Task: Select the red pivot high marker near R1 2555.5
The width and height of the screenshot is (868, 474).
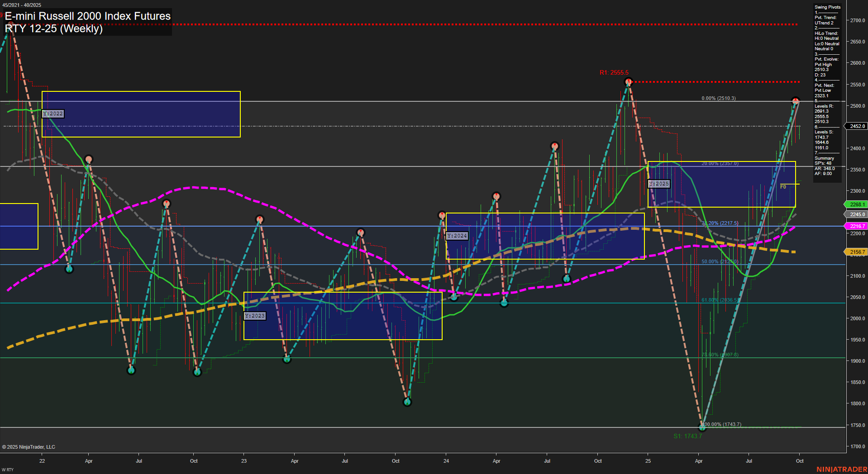Action: tap(629, 81)
